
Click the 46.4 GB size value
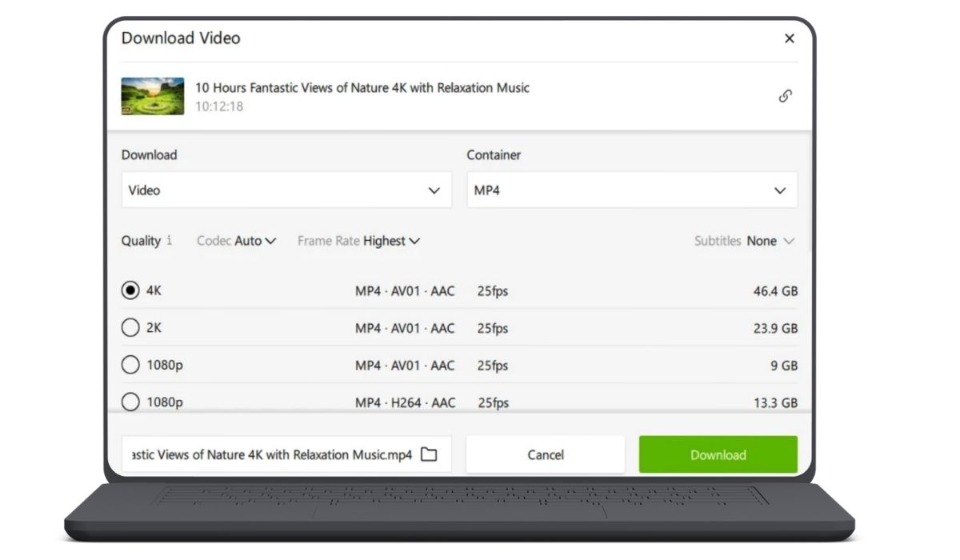[775, 291]
